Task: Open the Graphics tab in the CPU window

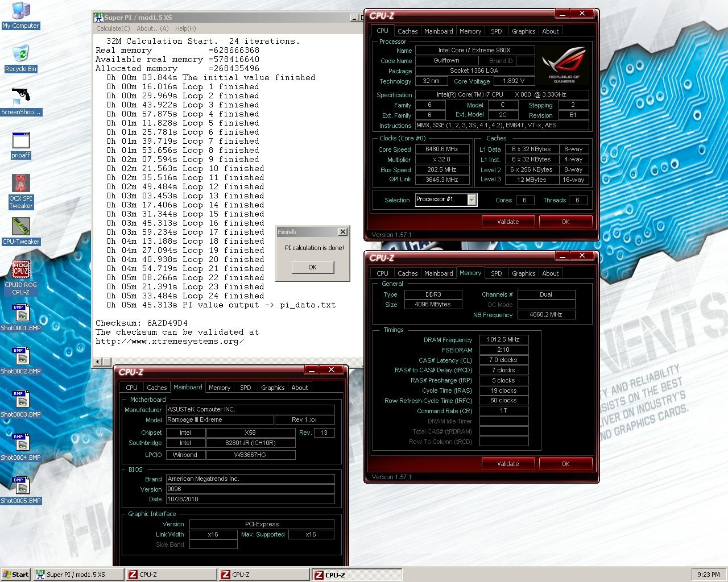Action: (523, 31)
